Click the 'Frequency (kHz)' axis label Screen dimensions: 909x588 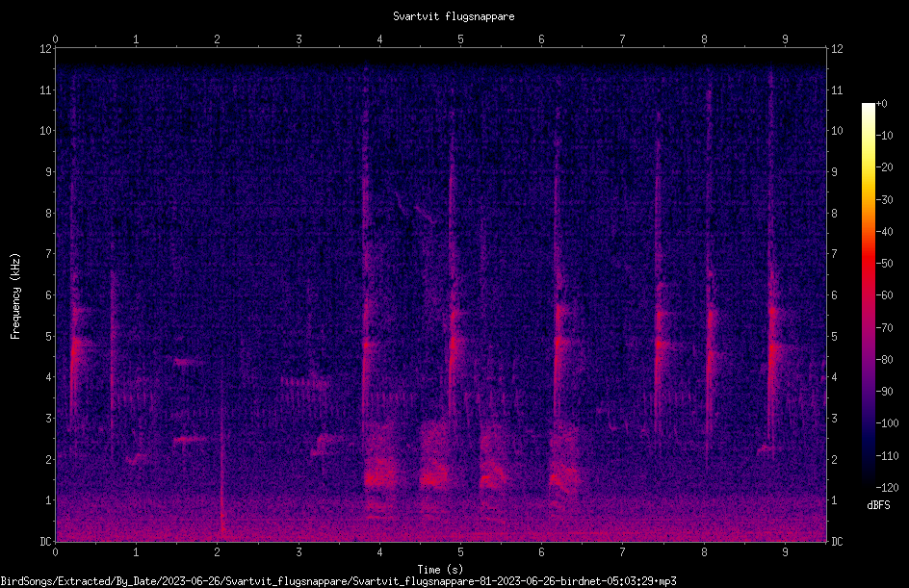click(15, 296)
